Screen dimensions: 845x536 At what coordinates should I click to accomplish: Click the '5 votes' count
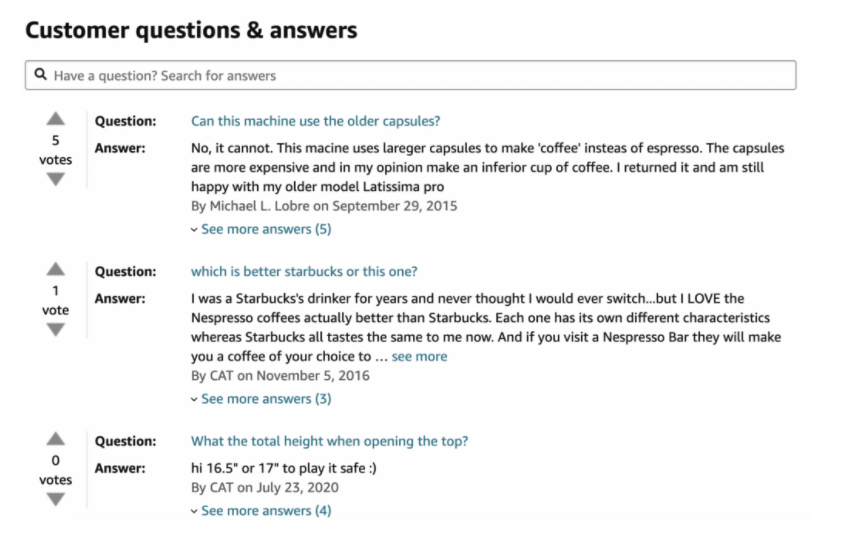coord(56,150)
